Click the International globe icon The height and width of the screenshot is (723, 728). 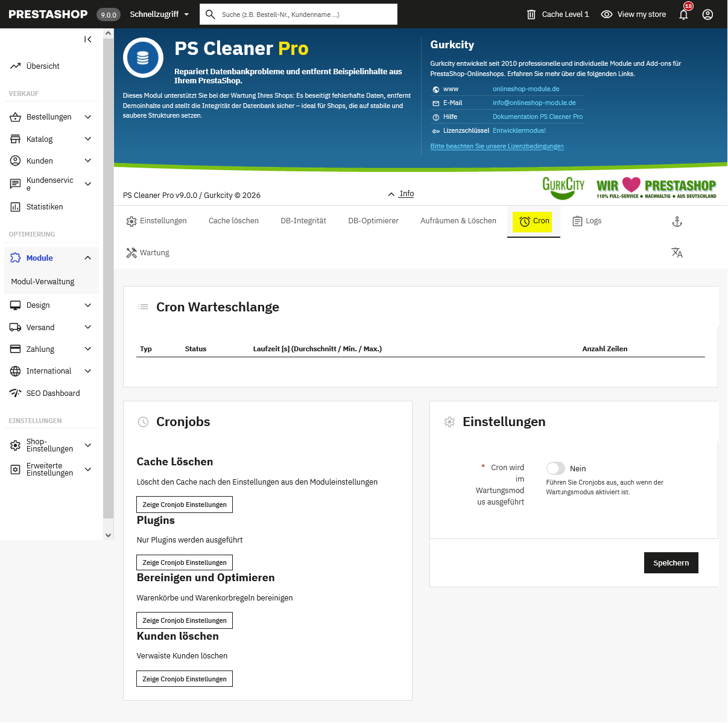pyautogui.click(x=16, y=371)
